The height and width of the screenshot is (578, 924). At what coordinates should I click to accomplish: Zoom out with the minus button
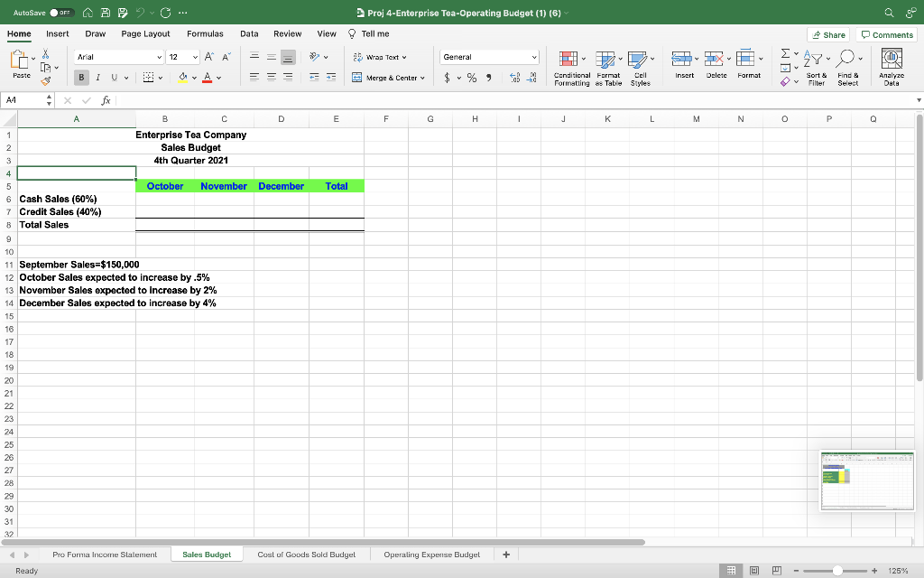[796, 571]
